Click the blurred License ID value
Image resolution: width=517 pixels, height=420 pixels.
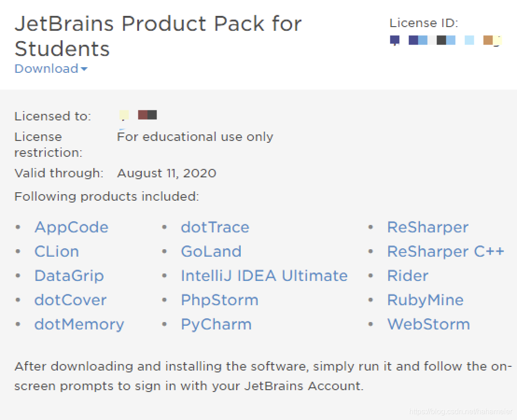[446, 41]
